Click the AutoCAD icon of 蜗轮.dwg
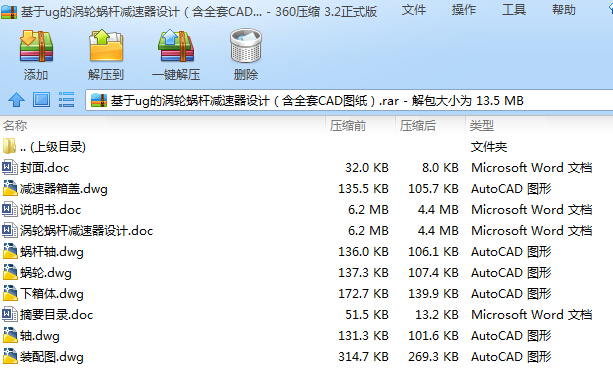The image size is (613, 387). click(10, 272)
